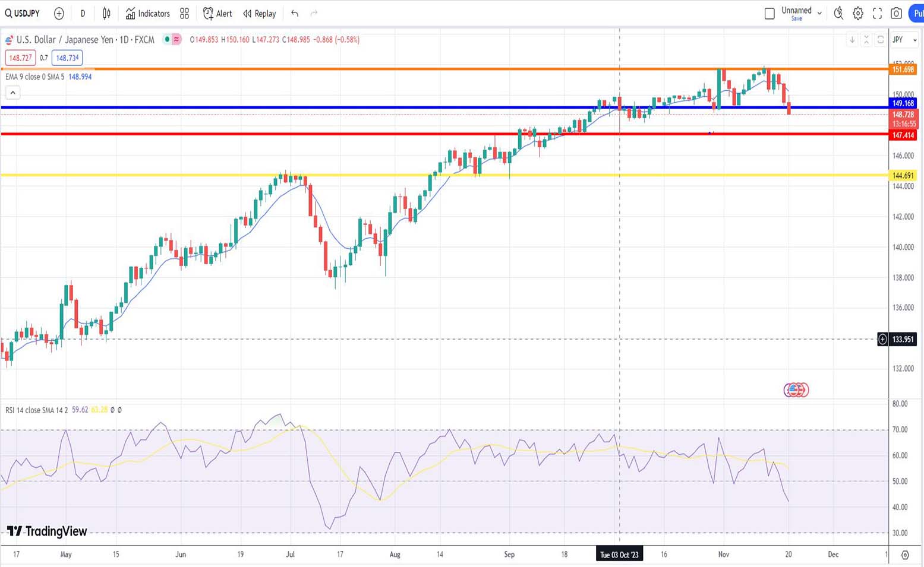Expand the Unnamed layout dropdown arrow
Viewport: 924px width, 567px height.
[819, 13]
